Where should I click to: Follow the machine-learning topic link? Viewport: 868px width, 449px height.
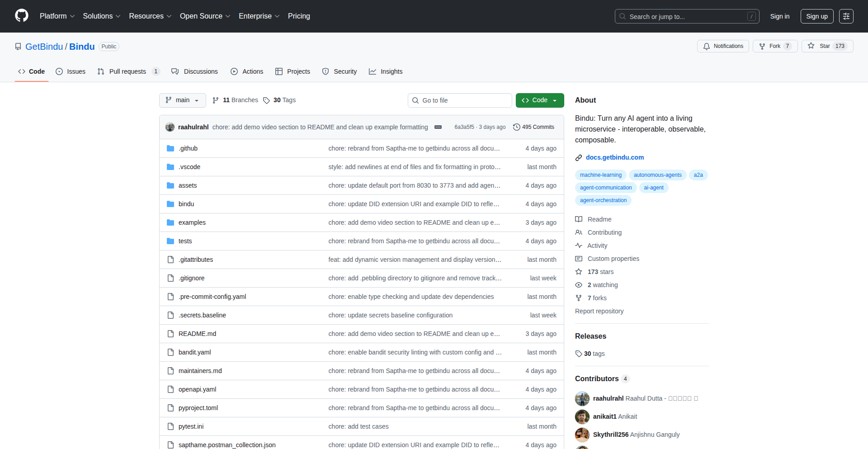click(x=600, y=175)
